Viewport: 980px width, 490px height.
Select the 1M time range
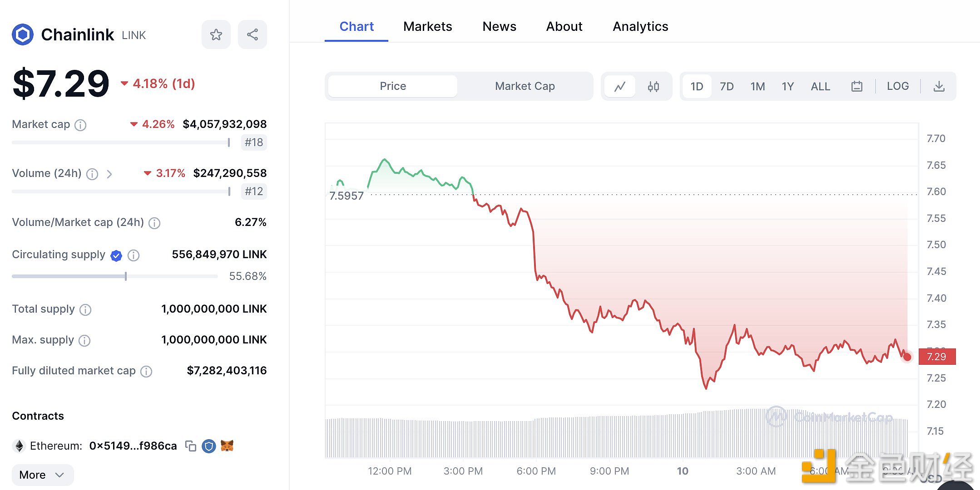[757, 86]
